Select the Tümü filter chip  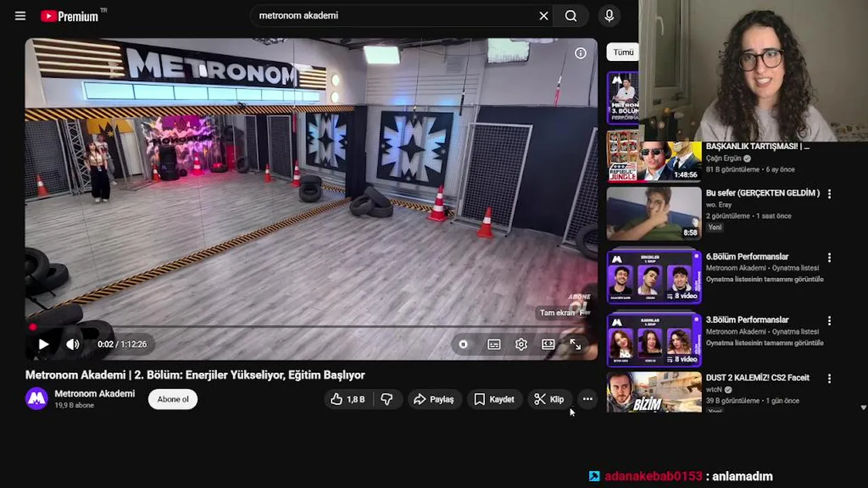point(623,52)
